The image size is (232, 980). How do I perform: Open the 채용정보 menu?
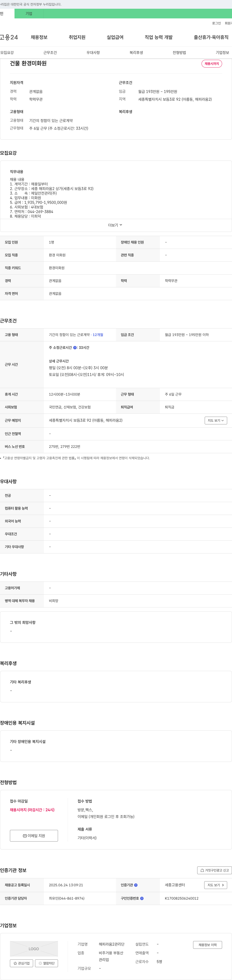coord(39,37)
